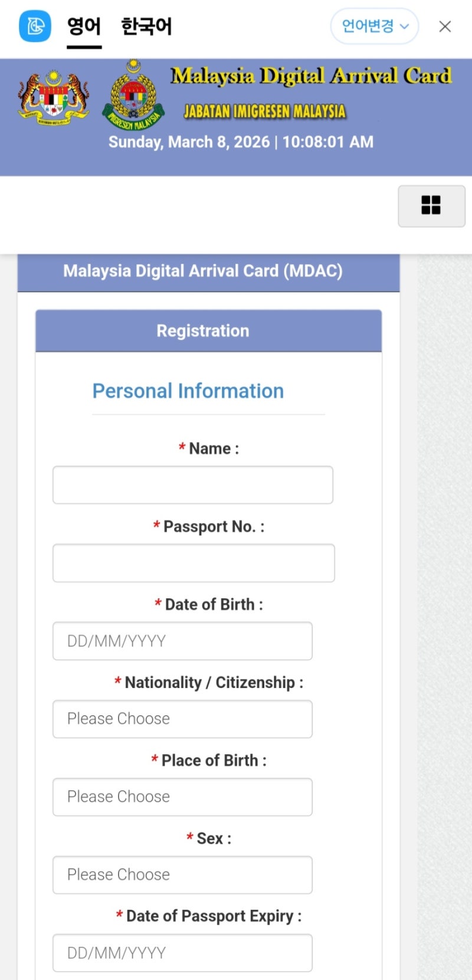Open the 언어변경 language dropdown
The image size is (472, 980).
pyautogui.click(x=375, y=26)
